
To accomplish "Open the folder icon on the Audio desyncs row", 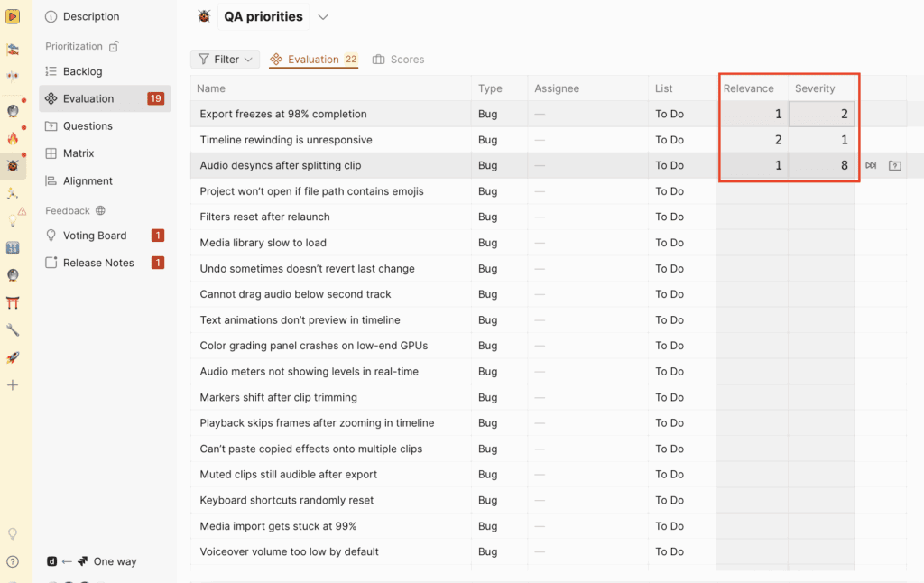I will (894, 165).
